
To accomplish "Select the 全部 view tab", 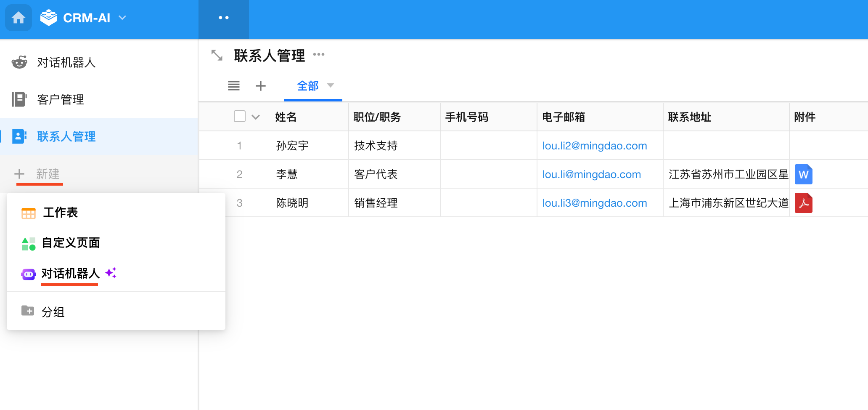I will click(307, 86).
